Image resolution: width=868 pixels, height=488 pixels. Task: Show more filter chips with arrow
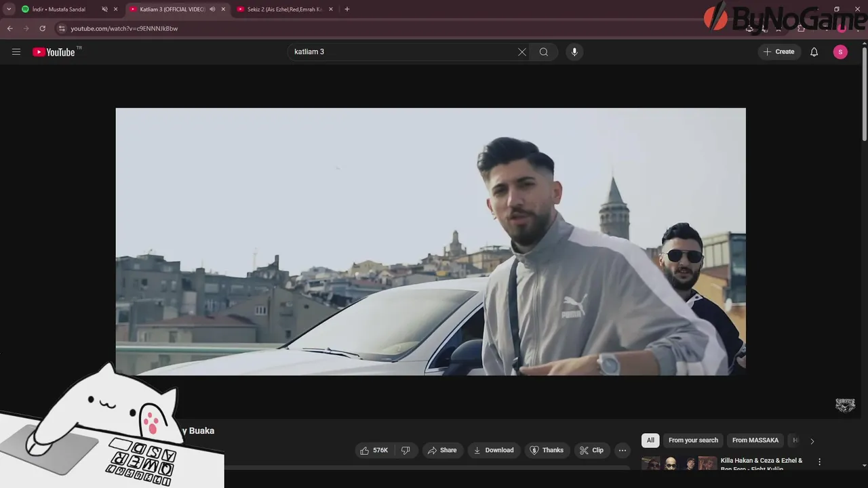click(812, 441)
